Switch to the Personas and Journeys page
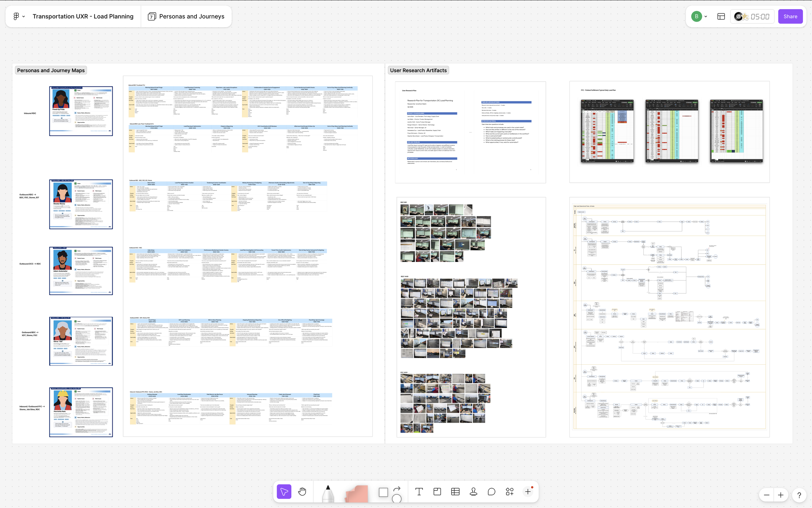 pyautogui.click(x=186, y=16)
